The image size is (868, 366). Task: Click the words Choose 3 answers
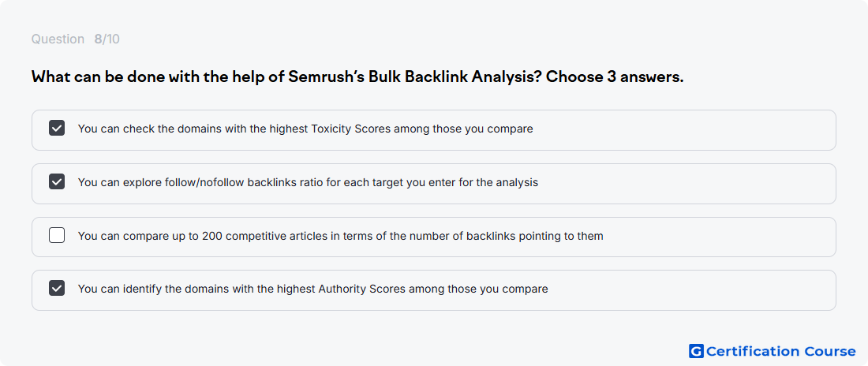(615, 77)
